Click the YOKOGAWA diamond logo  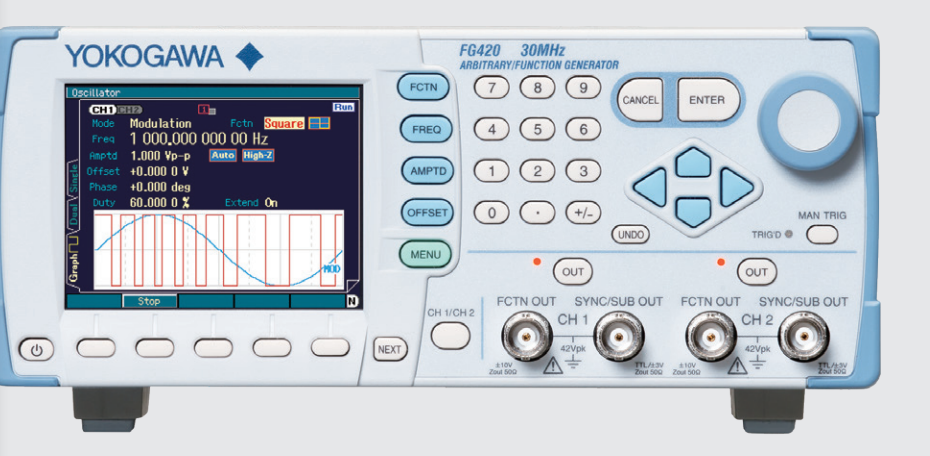click(x=249, y=57)
